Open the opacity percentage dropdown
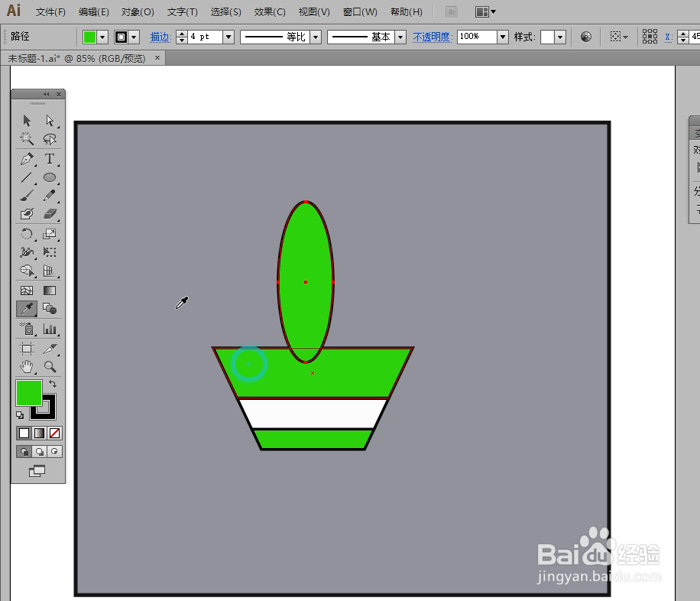Viewport: 700px width, 601px height. [x=501, y=36]
